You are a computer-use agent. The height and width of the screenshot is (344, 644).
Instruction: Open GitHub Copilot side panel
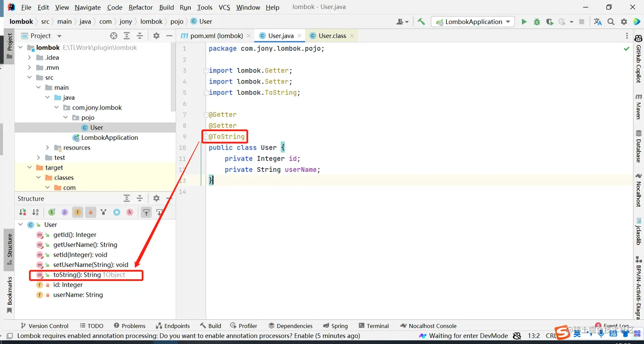click(638, 59)
